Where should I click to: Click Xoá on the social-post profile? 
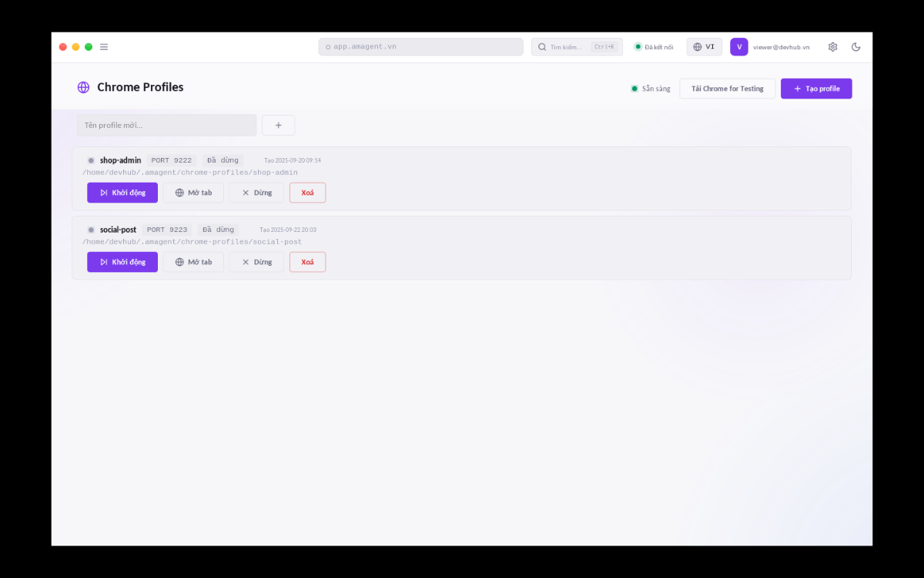(307, 262)
